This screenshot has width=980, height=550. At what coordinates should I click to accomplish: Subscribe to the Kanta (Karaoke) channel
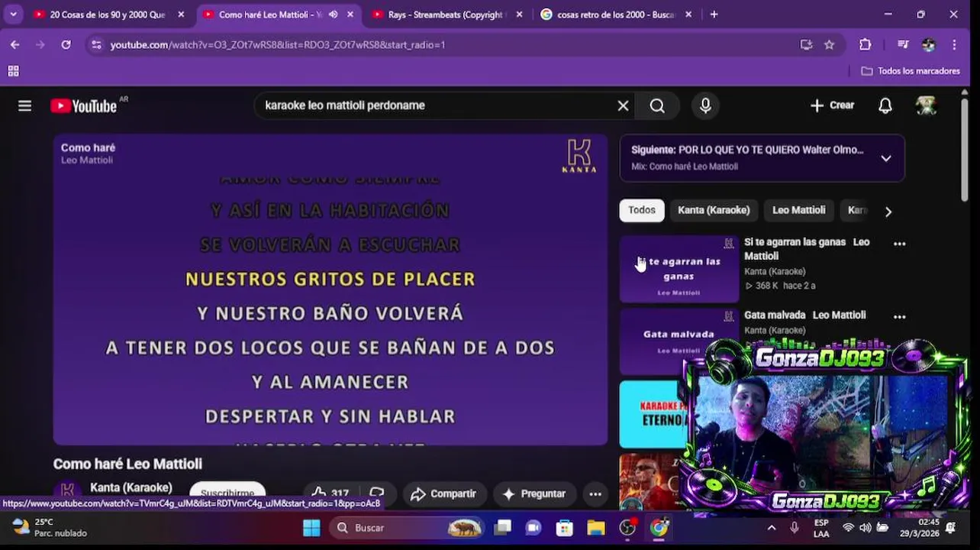[227, 493]
